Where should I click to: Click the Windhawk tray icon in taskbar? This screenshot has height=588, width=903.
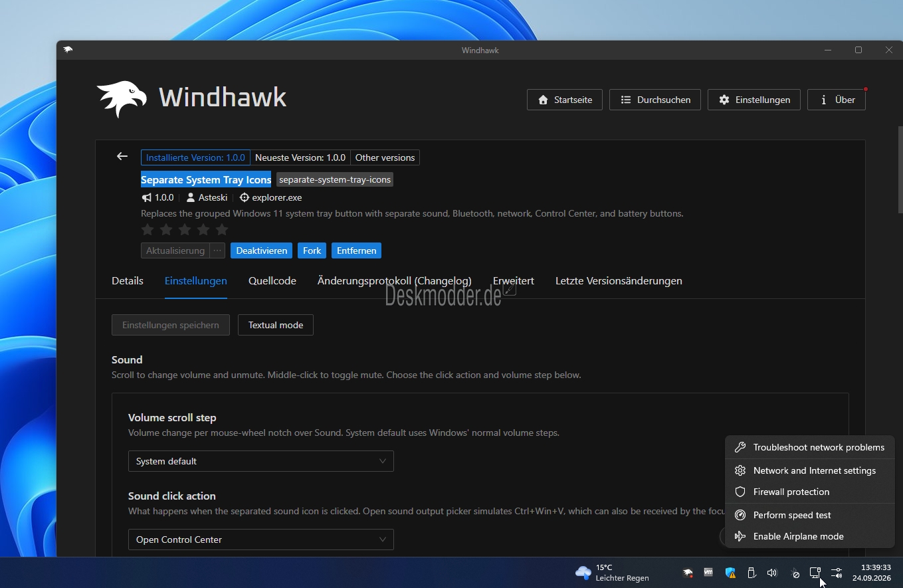pyautogui.click(x=688, y=573)
